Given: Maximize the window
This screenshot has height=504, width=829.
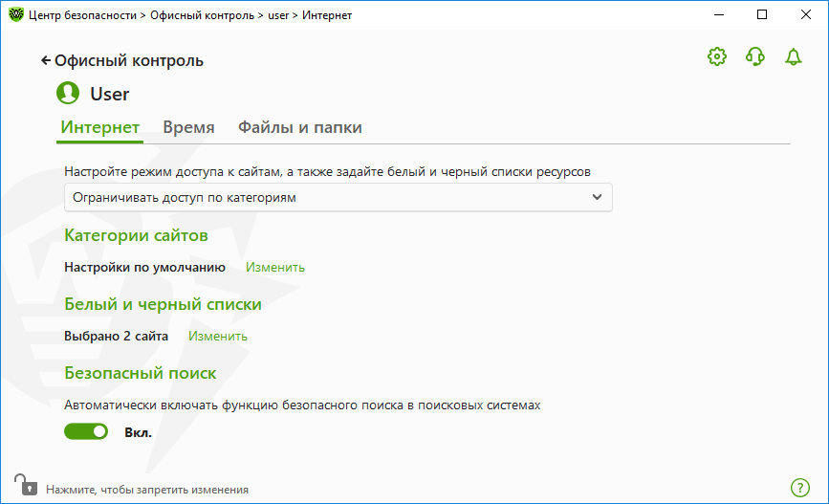Looking at the screenshot, I should [x=762, y=14].
